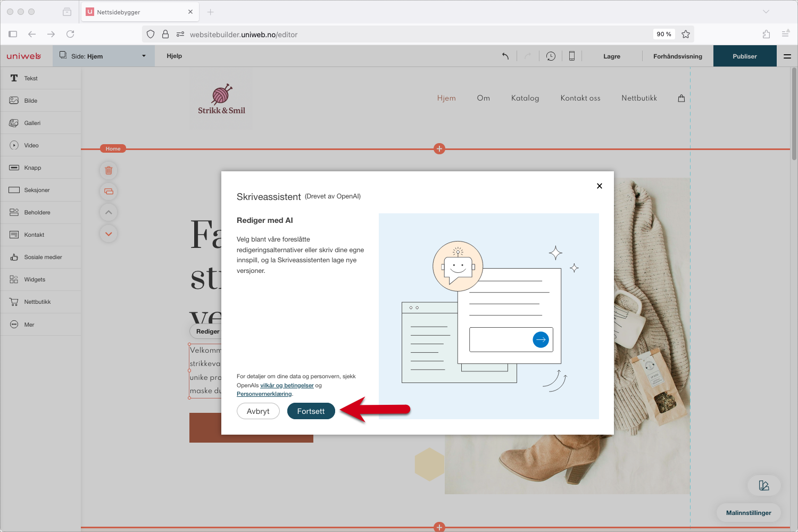Image resolution: width=798 pixels, height=532 pixels.
Task: Click the Fortsett button
Action: coord(311,411)
